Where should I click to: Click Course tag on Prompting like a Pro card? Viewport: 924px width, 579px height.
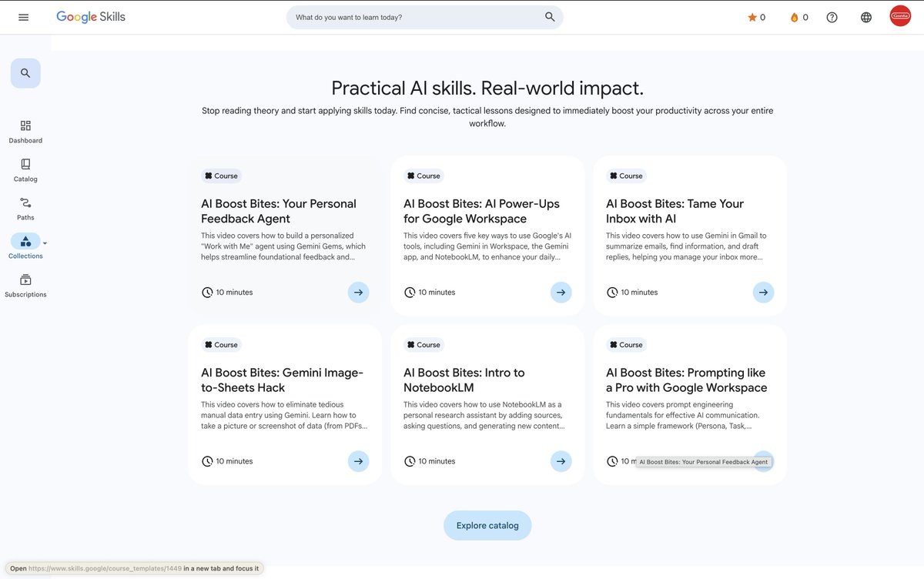627,344
